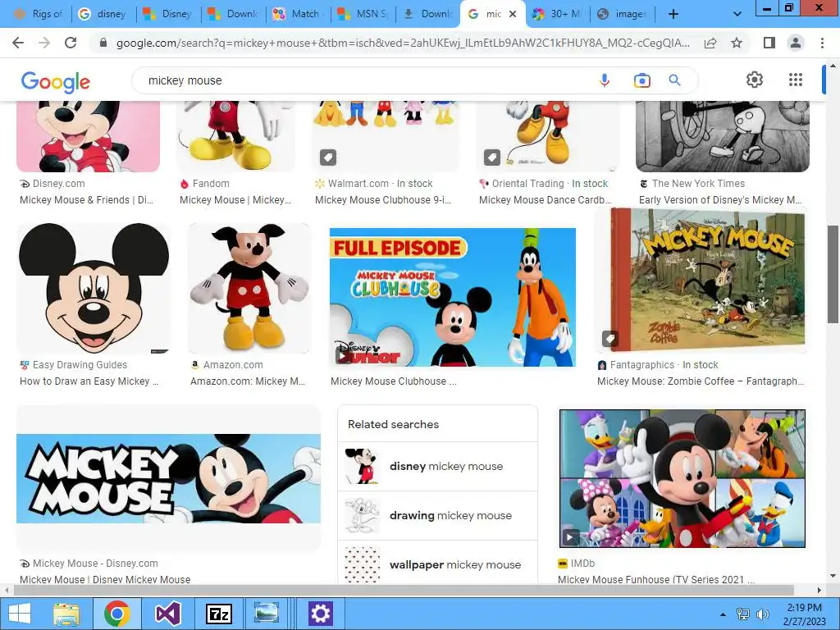Click the scroll right arrow of horizontal scrollbar

click(x=819, y=590)
